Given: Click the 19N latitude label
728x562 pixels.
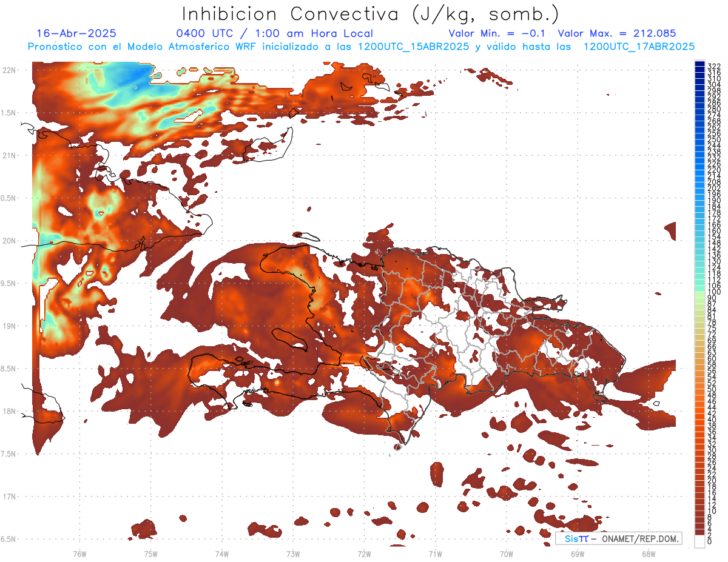Looking at the screenshot, I should coord(10,326).
